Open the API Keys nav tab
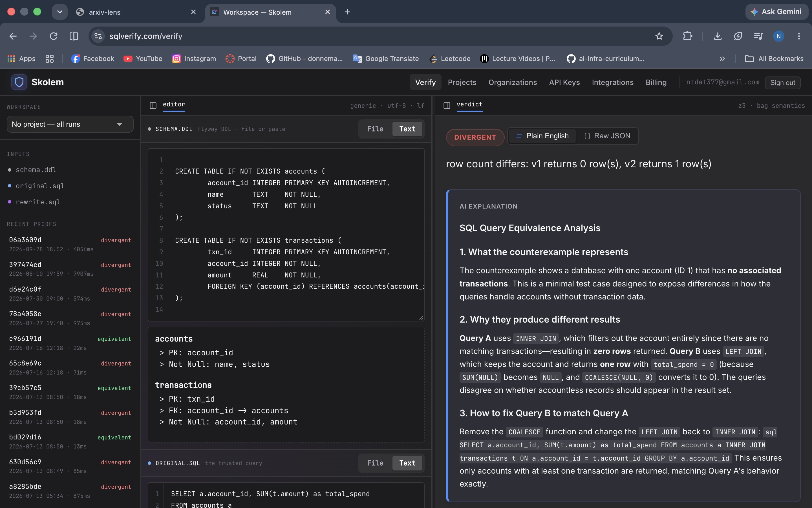The image size is (812, 508). pos(564,82)
